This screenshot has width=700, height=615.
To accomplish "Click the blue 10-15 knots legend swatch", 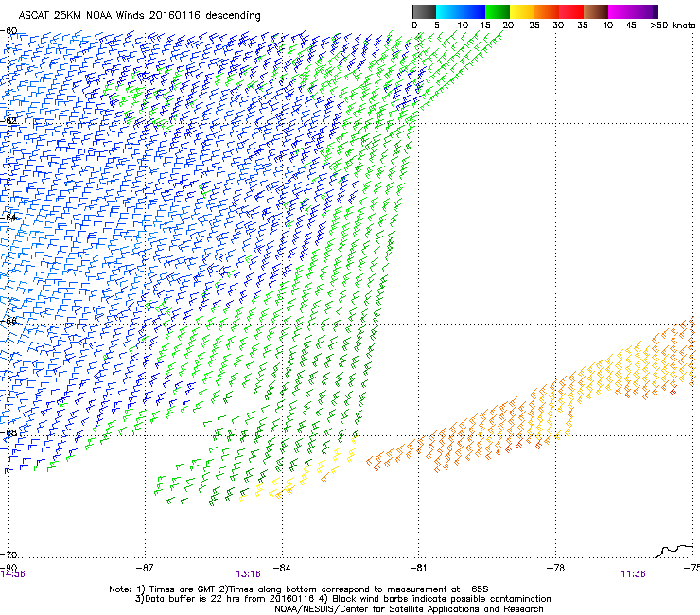I will click(473, 11).
